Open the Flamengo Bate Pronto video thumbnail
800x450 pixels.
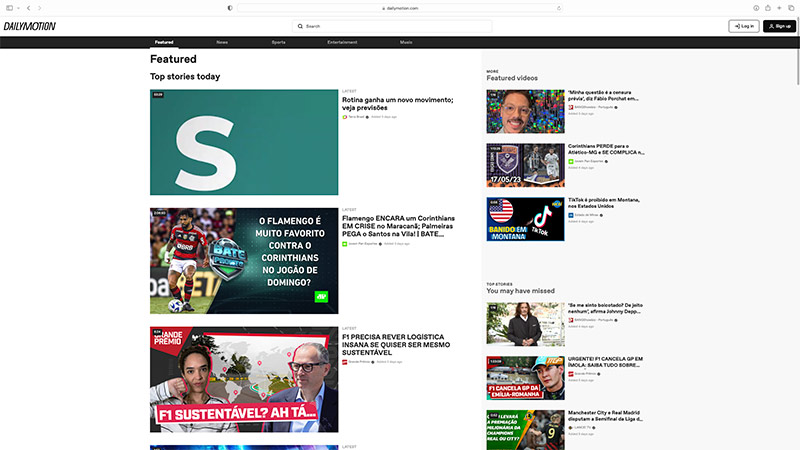244,261
